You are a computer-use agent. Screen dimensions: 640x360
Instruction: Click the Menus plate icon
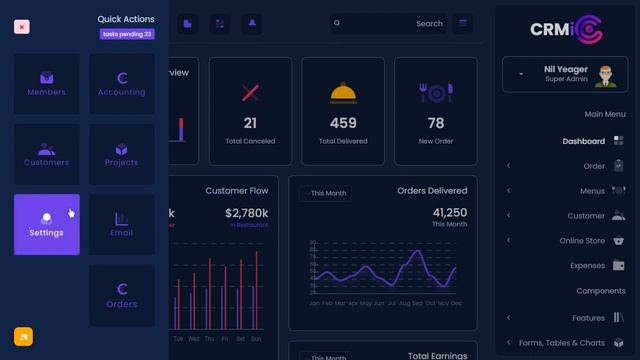619,190
